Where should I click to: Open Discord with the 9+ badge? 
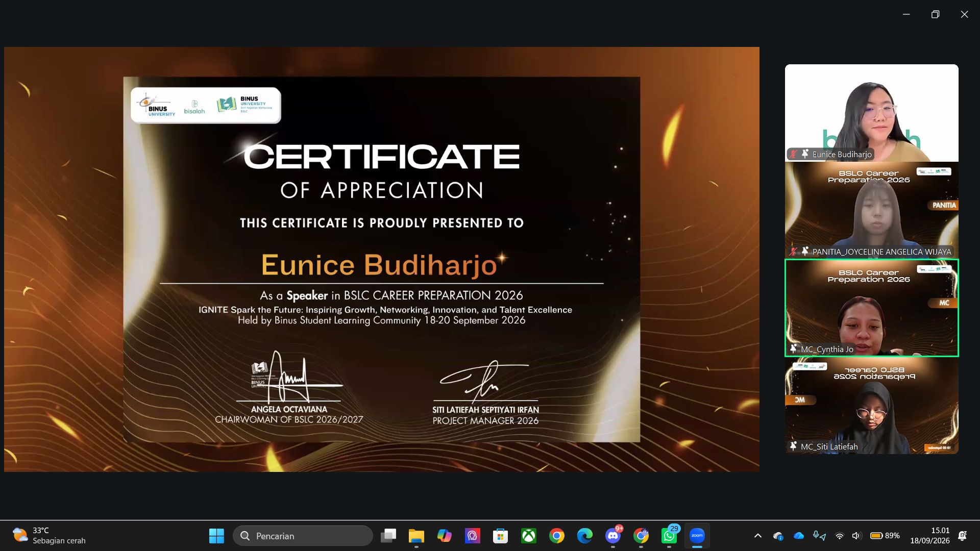(613, 536)
